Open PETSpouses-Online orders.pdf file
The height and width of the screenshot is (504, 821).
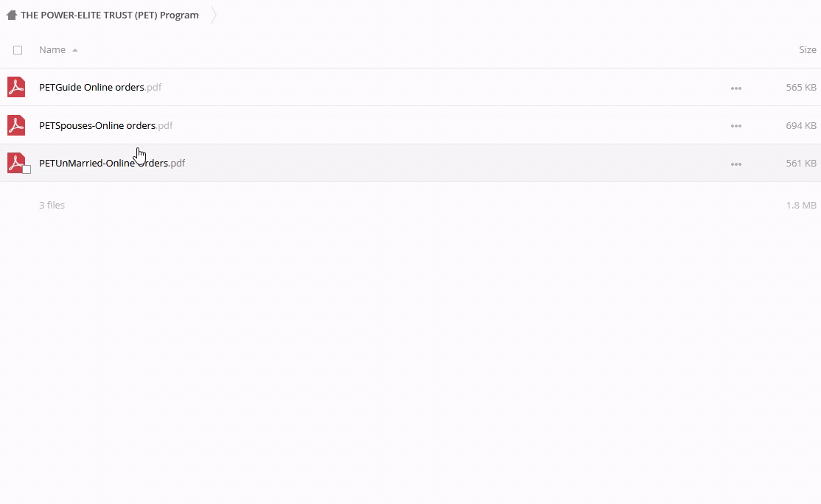pyautogui.click(x=106, y=125)
